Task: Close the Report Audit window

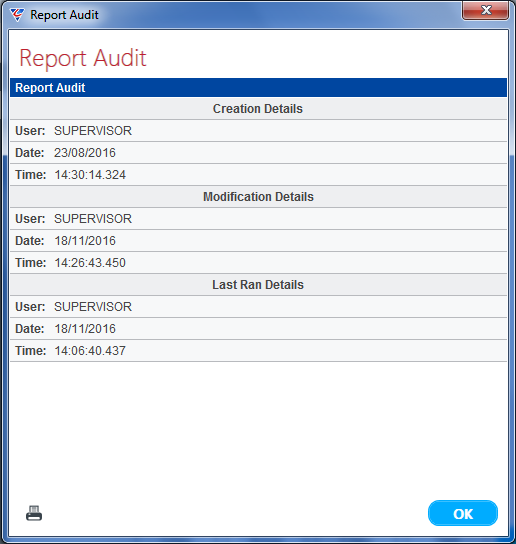Action: click(x=485, y=10)
